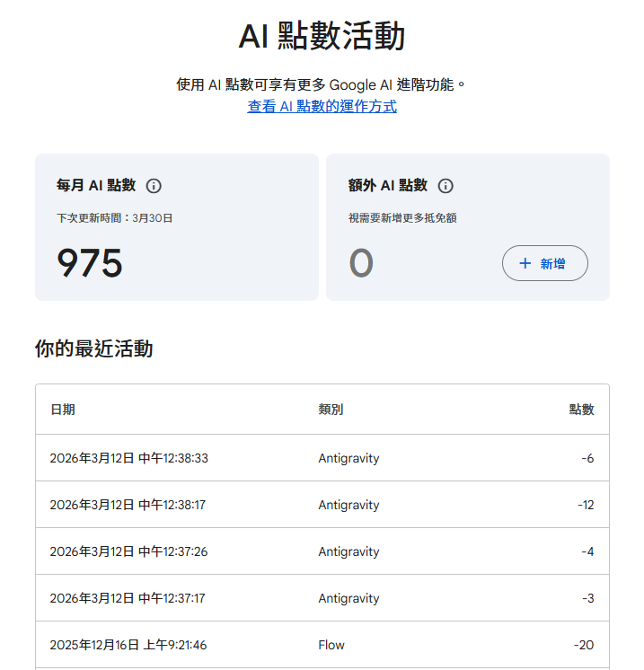The height and width of the screenshot is (670, 644).
Task: Click the 類別 column header
Action: click(331, 410)
